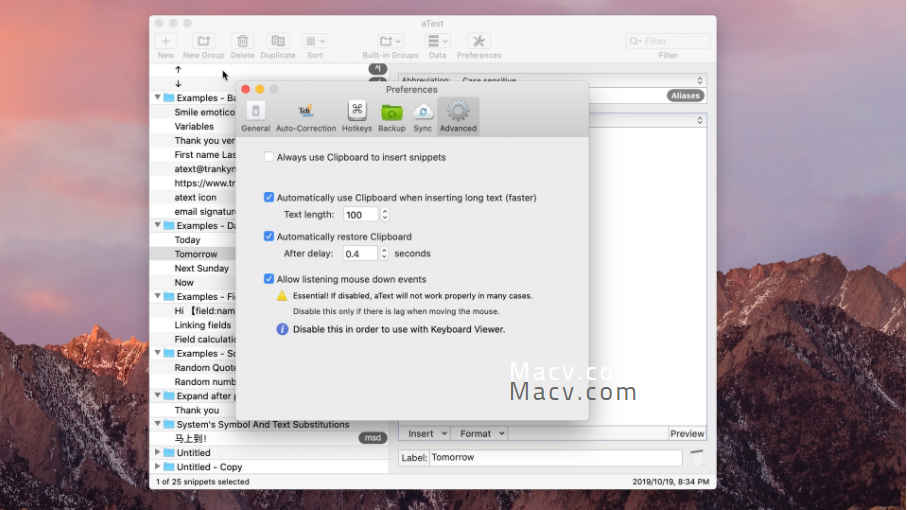Viewport: 908px width, 510px height.
Task: Open the Sort toolbar menu
Action: pos(315,41)
